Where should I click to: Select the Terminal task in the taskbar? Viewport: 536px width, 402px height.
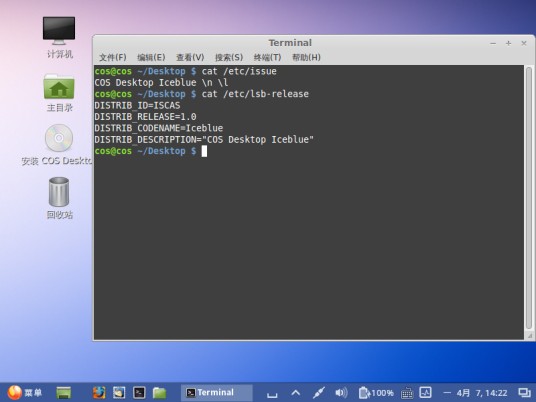(217, 392)
